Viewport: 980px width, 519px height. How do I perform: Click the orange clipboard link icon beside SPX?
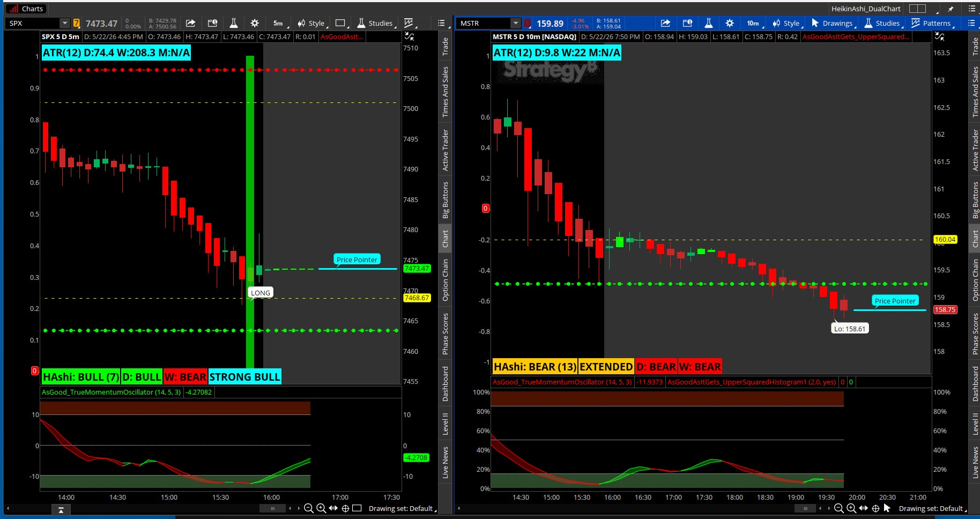[77, 23]
